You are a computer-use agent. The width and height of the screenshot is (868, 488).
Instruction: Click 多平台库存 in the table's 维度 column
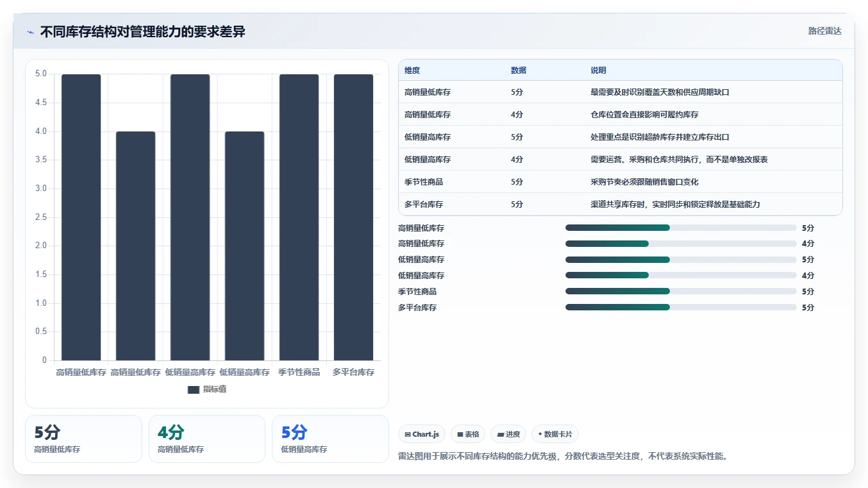(424, 205)
